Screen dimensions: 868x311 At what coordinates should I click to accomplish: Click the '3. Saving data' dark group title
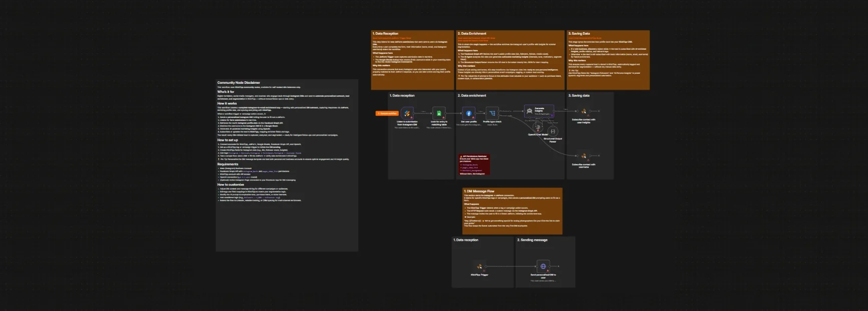click(579, 95)
